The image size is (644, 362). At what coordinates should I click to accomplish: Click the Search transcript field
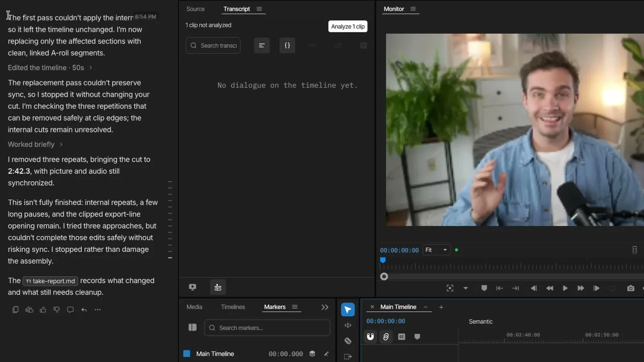tap(213, 45)
